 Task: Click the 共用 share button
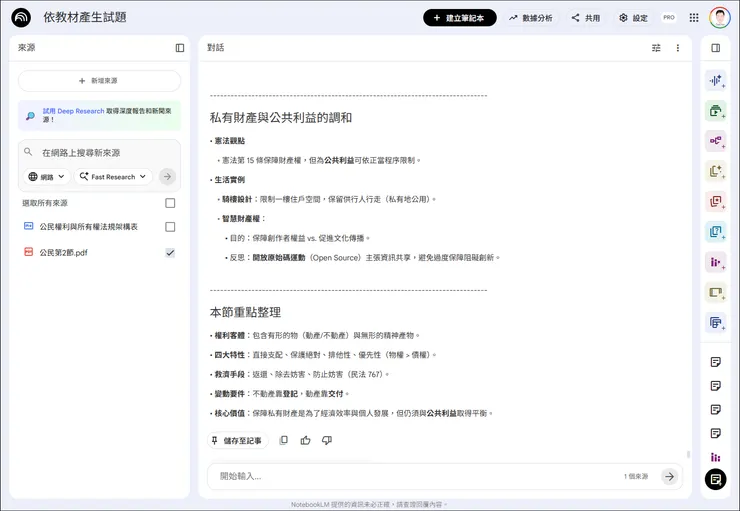click(586, 18)
